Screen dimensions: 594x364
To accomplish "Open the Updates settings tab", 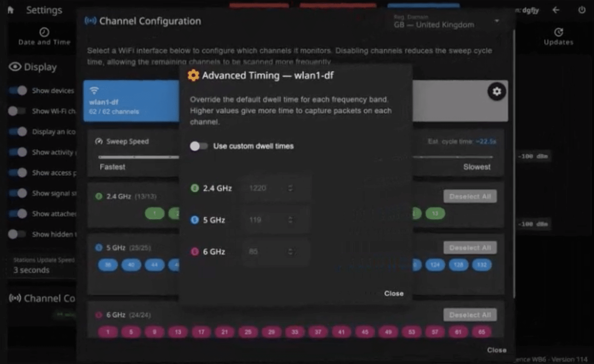I will click(x=559, y=37).
